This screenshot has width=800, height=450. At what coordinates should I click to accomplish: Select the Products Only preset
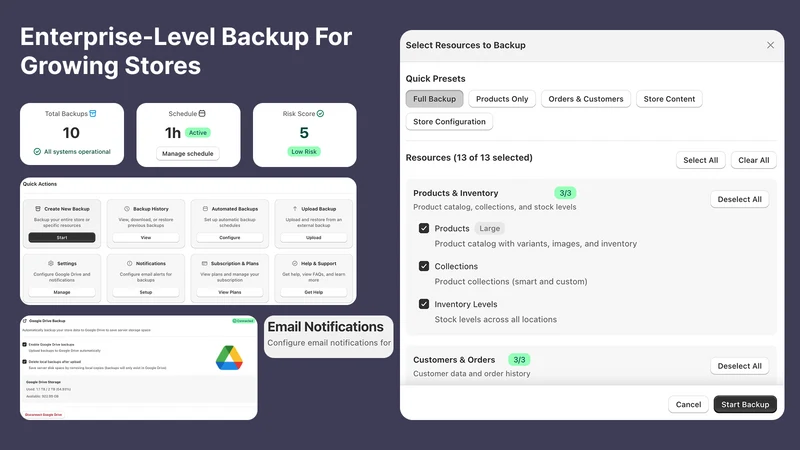click(502, 99)
